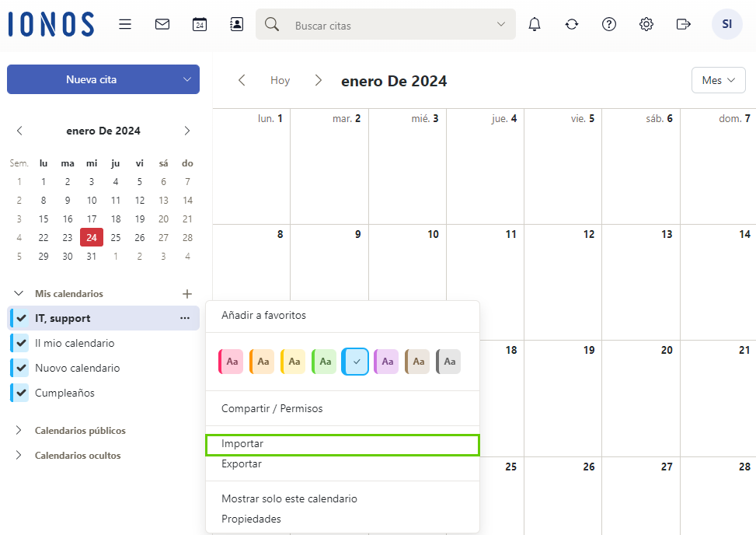Select day 24 in mini calendar

(x=92, y=237)
